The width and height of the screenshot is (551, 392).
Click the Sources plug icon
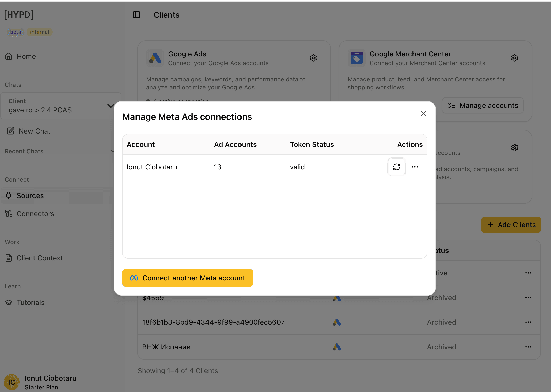[x=9, y=195]
